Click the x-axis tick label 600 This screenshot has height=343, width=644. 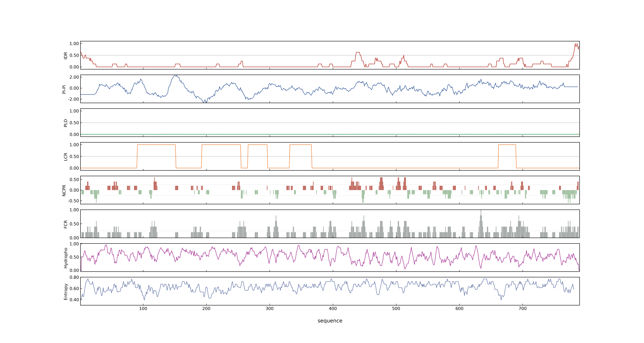[459, 309]
